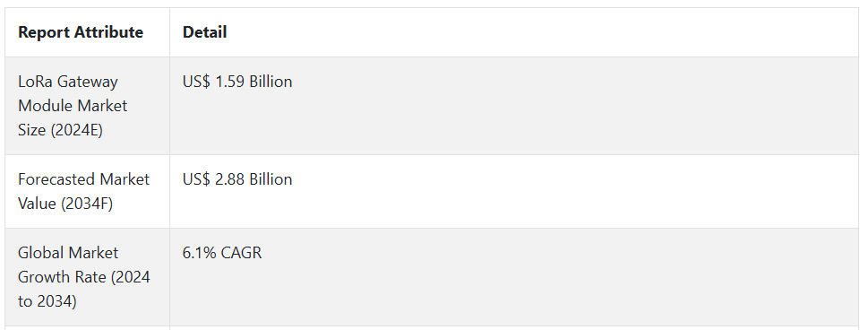Click the number 1.59 in the table
The image size is (868, 330).
(x=229, y=82)
